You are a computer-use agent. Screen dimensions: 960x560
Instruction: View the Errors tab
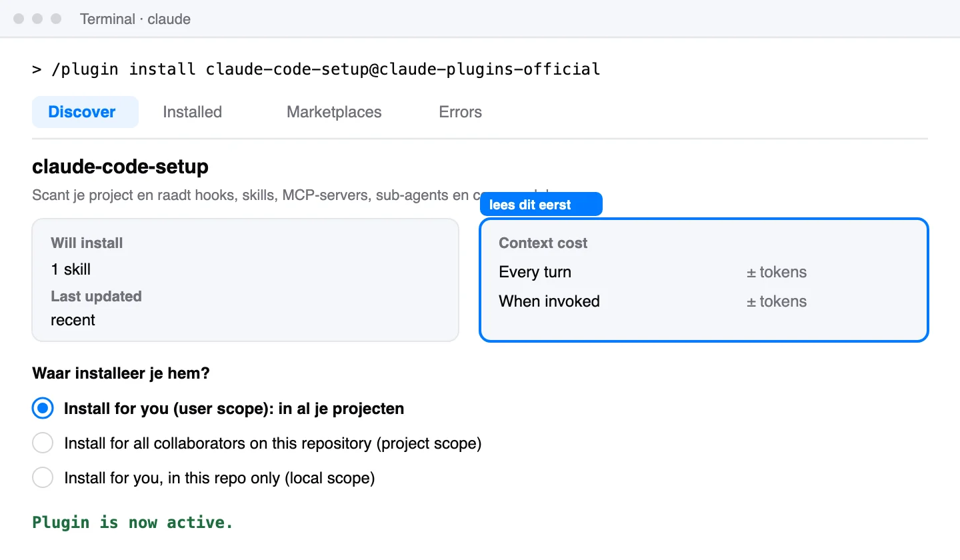(460, 112)
